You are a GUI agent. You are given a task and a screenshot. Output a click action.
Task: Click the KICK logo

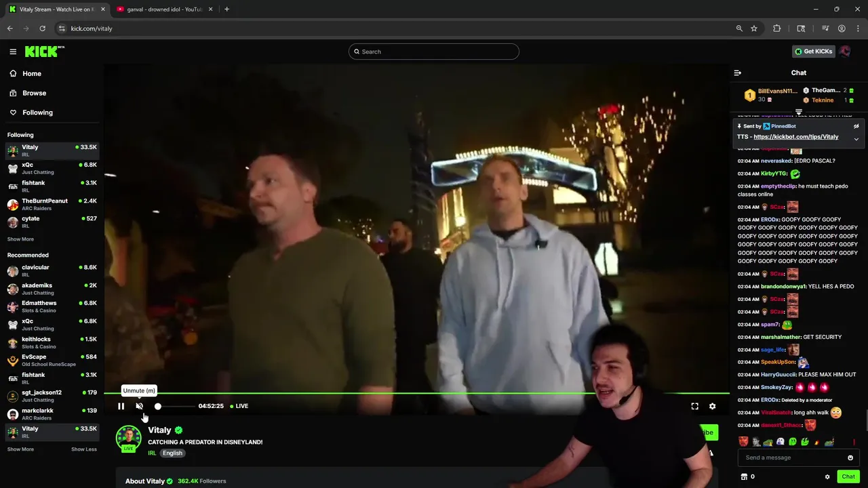pyautogui.click(x=44, y=52)
